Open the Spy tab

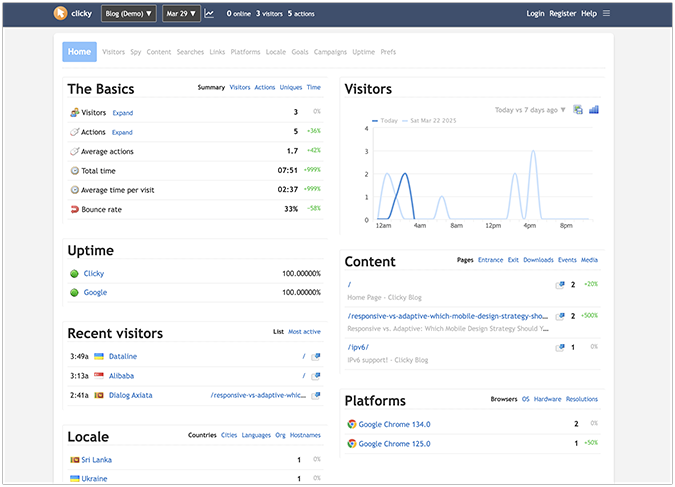coord(136,52)
